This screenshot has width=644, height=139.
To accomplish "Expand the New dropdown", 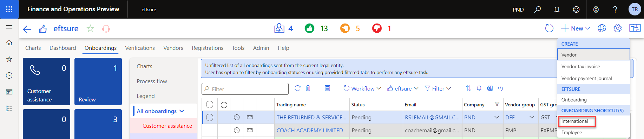I will [576, 28].
